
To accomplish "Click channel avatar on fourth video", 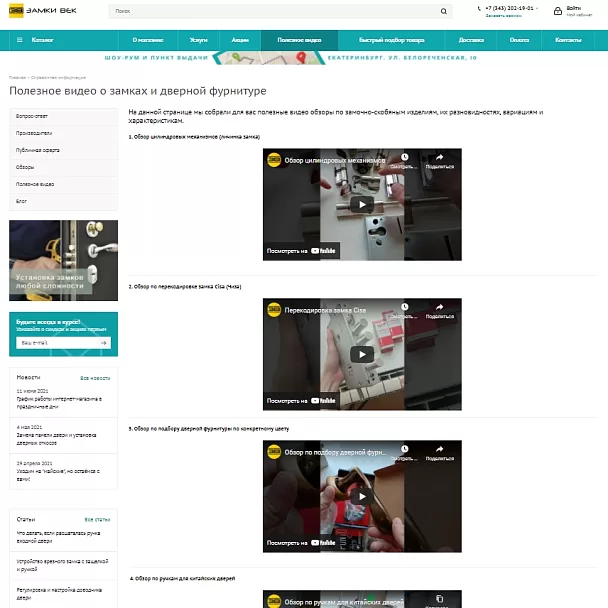I will [274, 601].
